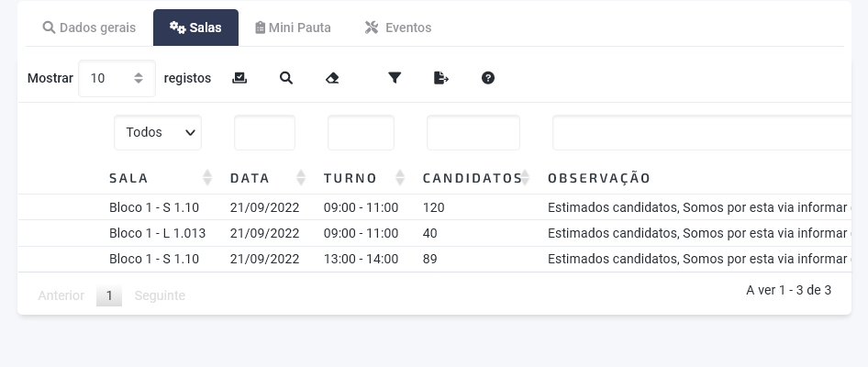Select page 1 pagination button
This screenshot has height=367, width=868.
[109, 295]
